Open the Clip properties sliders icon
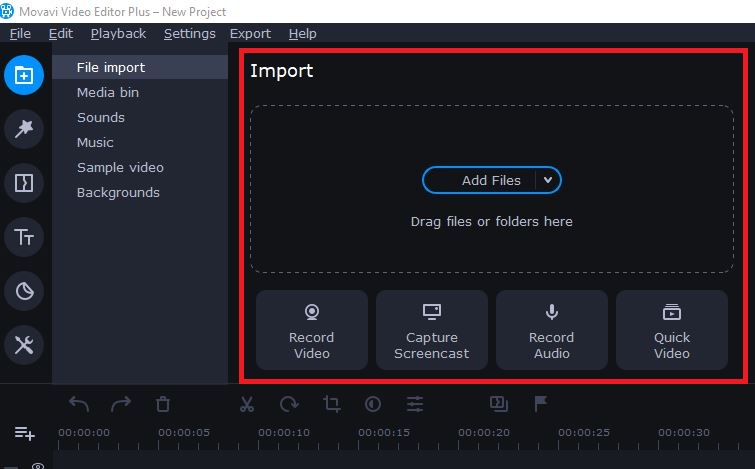Screen dimensions: 755x469 point(415,404)
